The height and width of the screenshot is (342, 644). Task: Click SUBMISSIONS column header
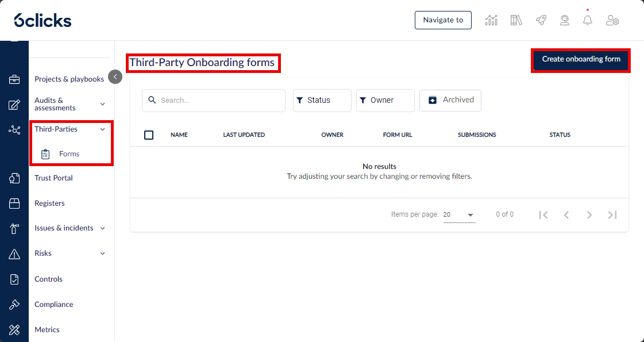coord(477,135)
